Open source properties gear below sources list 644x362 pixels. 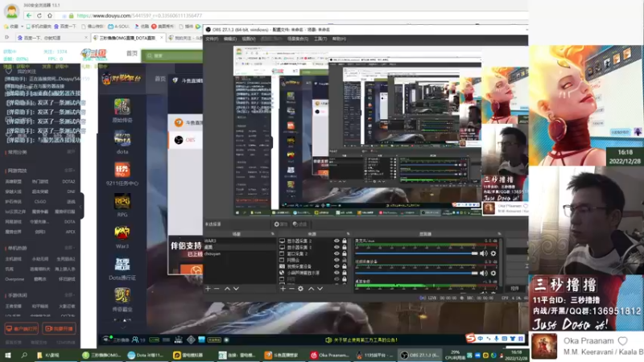300,289
